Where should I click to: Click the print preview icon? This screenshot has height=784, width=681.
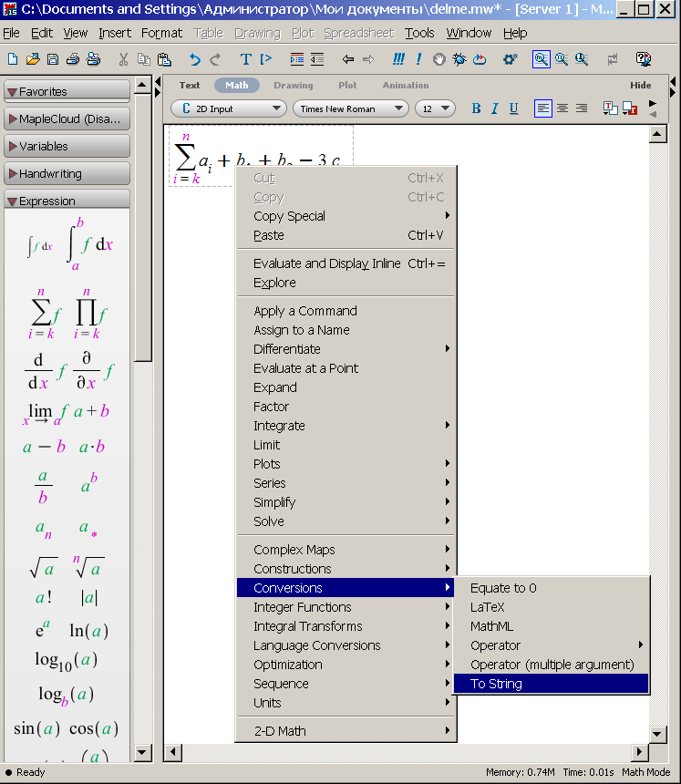coord(93,59)
